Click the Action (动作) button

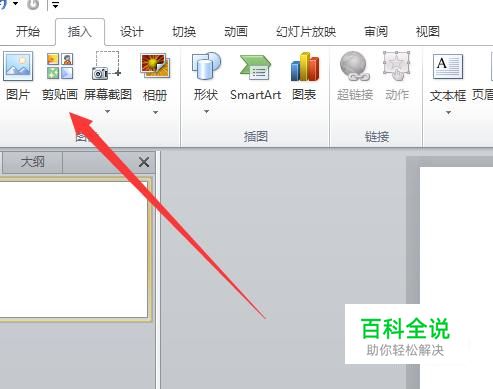[397, 76]
